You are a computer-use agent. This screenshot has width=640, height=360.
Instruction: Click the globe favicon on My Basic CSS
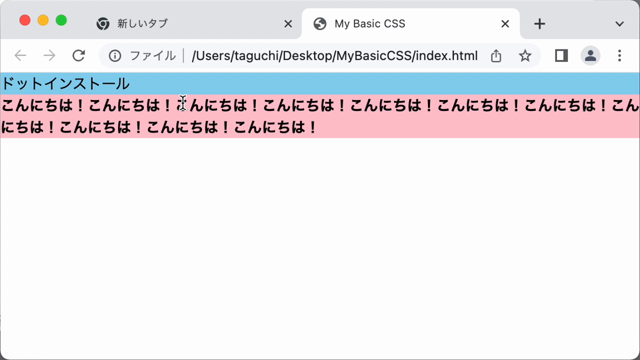[320, 24]
